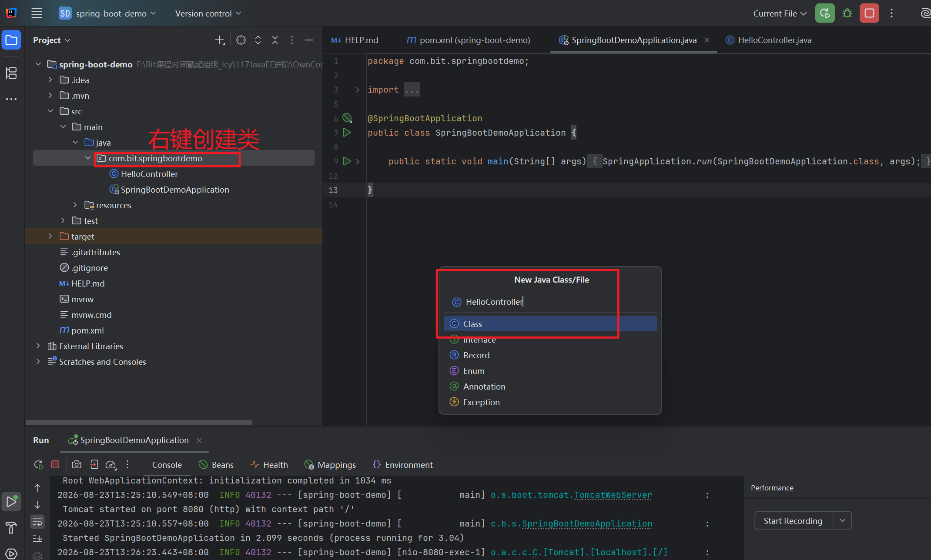This screenshot has width=931, height=560.
Task: Open More tool windows ellipsis
Action: click(11, 99)
